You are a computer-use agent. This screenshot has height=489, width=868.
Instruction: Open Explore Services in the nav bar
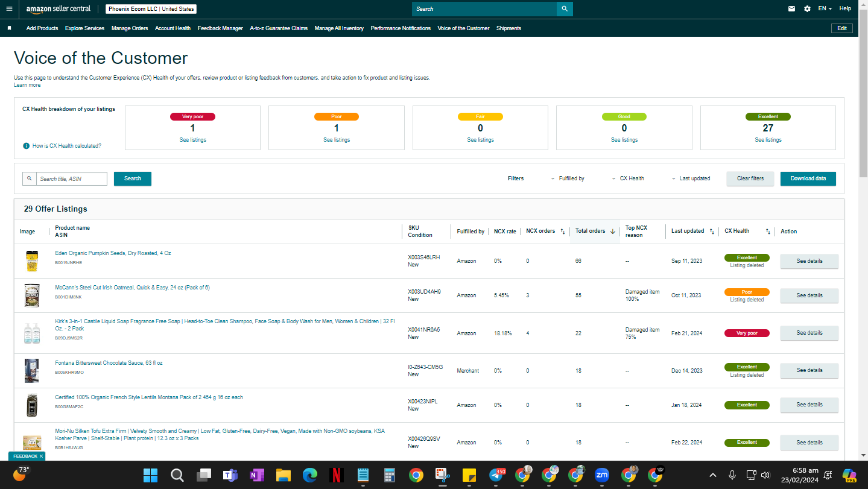coord(84,28)
